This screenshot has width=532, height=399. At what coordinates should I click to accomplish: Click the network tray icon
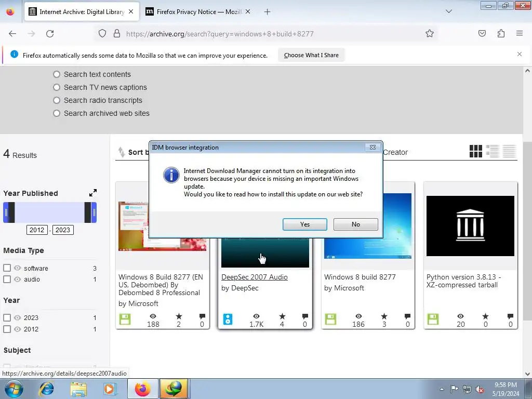coord(467,389)
